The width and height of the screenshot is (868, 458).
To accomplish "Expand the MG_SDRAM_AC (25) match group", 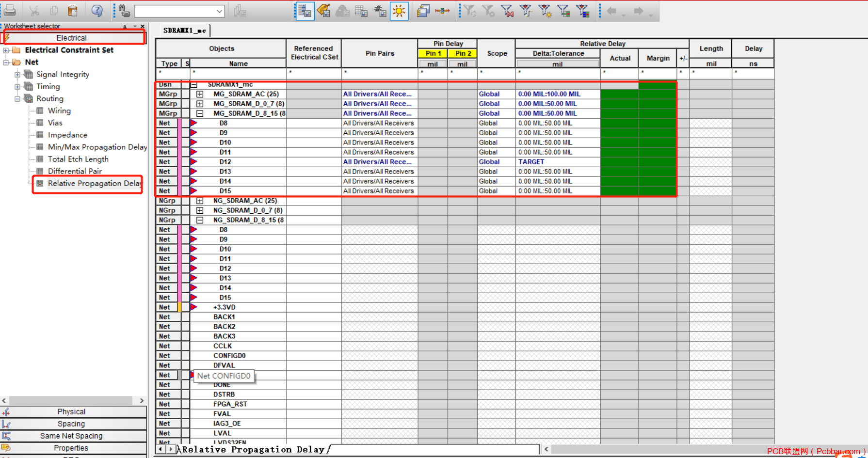I will pyautogui.click(x=200, y=94).
